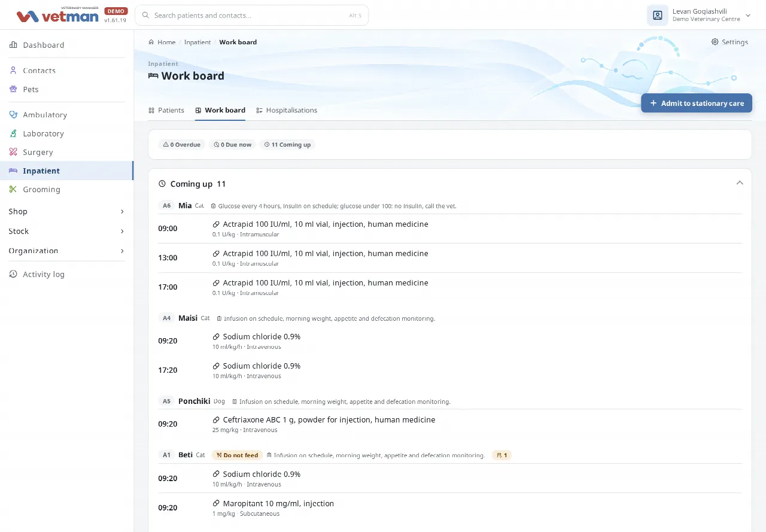
Task: Open Mia's 09:00 Actrapid task
Action: pyautogui.click(x=450, y=229)
